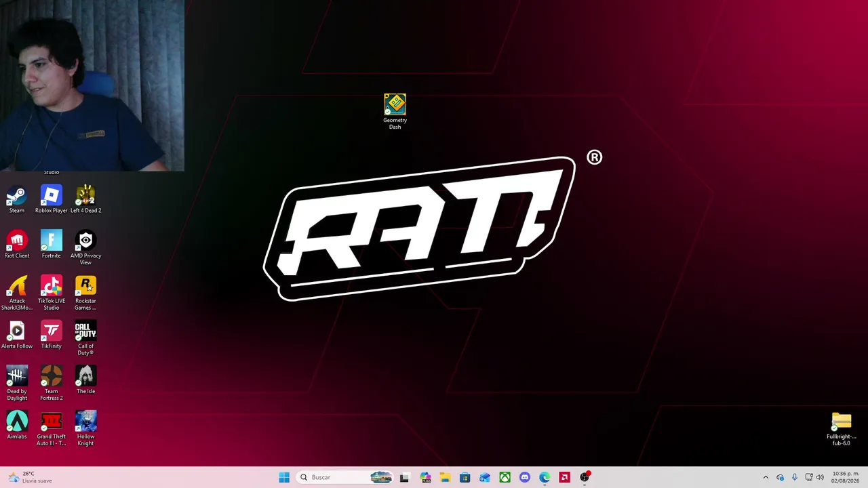Open the Riot Client shortcut

(16, 245)
